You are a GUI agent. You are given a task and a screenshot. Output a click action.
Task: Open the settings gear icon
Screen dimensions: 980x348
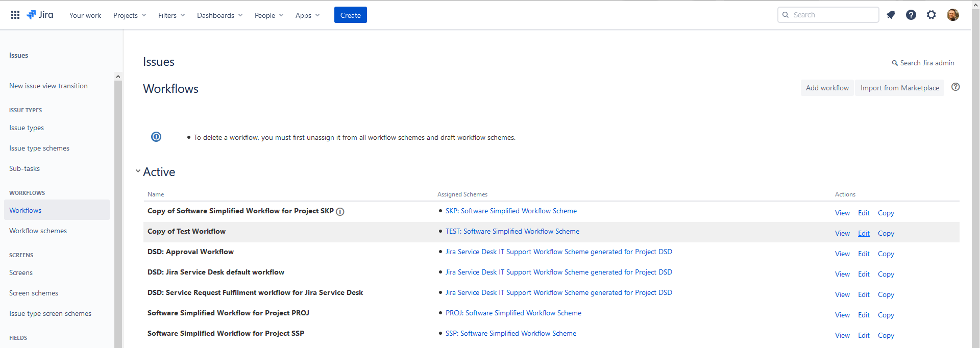[932, 15]
